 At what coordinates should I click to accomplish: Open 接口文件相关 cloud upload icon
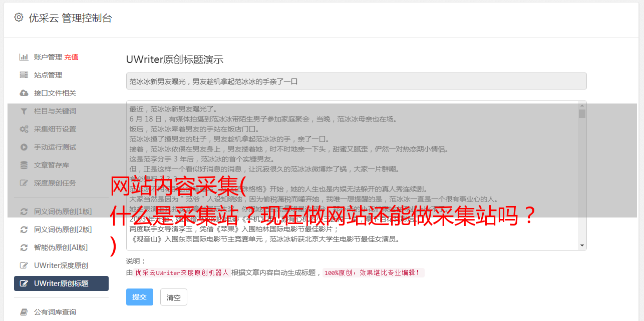click(x=24, y=93)
